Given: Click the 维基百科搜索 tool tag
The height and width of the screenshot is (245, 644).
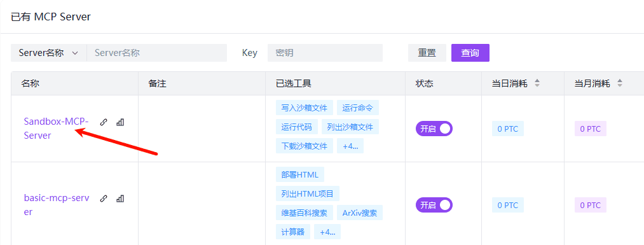Looking at the screenshot, I should click(305, 213).
